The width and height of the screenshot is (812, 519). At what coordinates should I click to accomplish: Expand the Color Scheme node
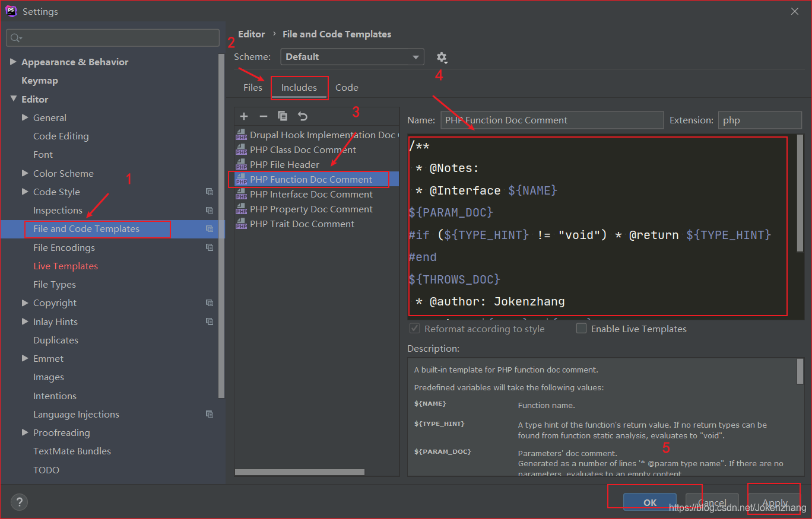pyautogui.click(x=25, y=173)
